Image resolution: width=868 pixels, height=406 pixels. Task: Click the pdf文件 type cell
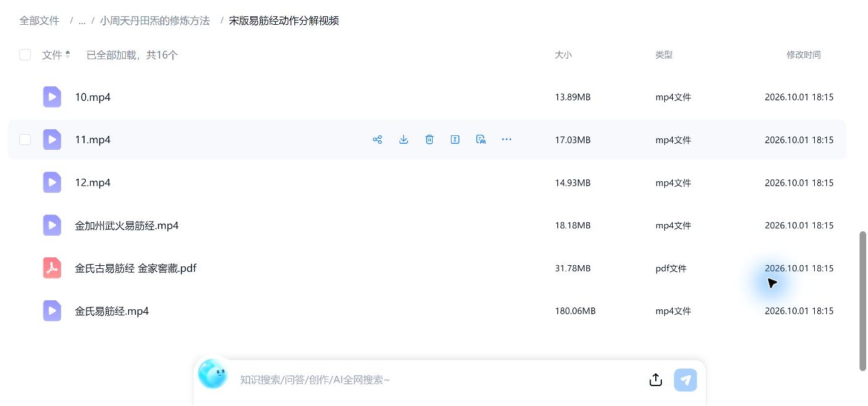(x=671, y=268)
